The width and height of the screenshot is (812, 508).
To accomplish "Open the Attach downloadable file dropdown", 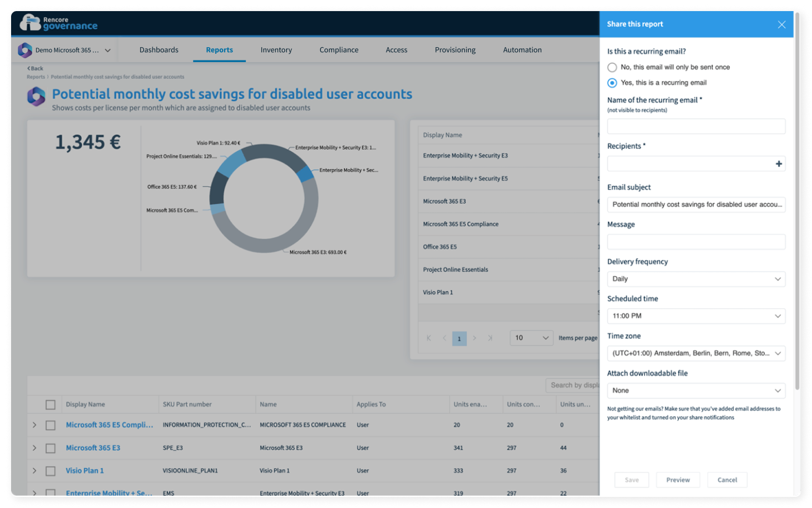I will coord(696,390).
